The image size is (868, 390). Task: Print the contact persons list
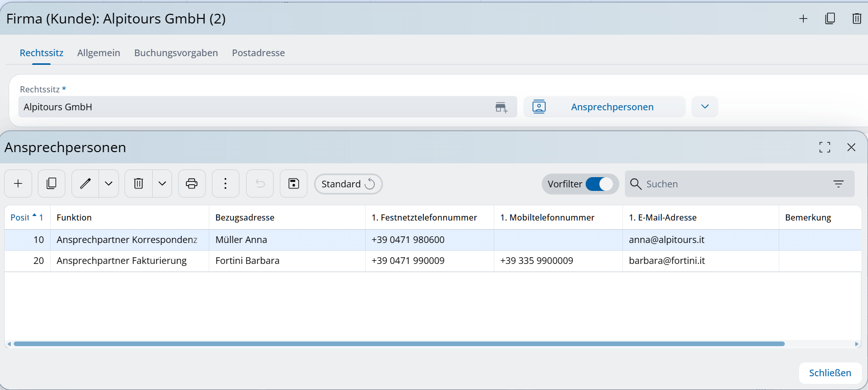(x=192, y=184)
